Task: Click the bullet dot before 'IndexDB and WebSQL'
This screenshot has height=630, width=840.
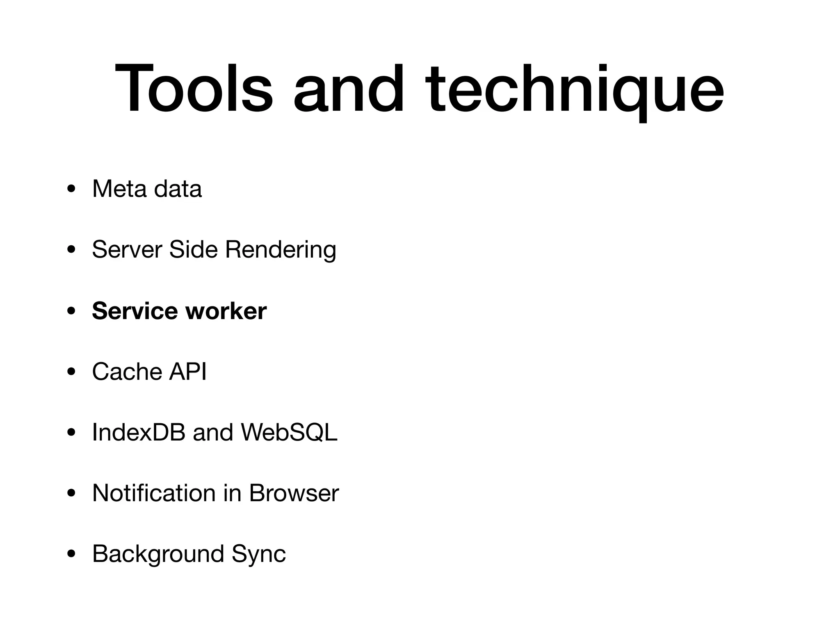Action: pyautogui.click(x=71, y=433)
